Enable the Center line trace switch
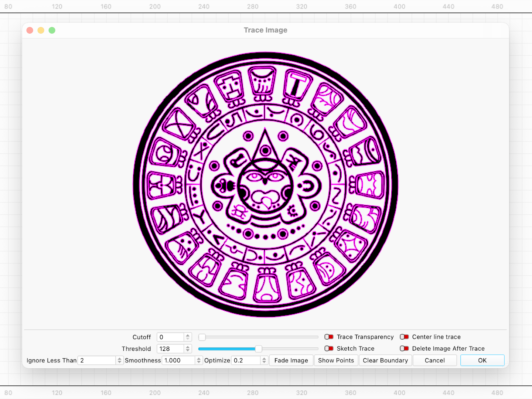532x399 pixels. point(404,337)
